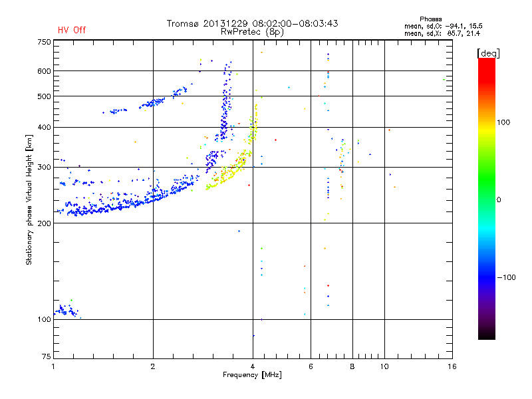
Task: Click the red 'HV Off' label
Action: (72, 30)
